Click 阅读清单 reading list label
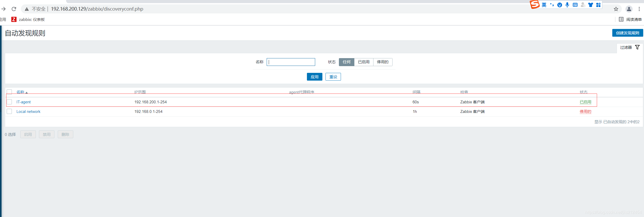This screenshot has height=217, width=644. (634, 19)
